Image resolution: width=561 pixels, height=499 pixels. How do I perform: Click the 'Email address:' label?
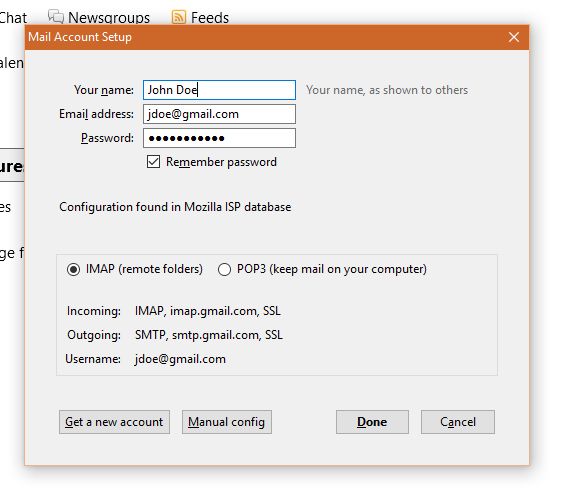point(97,114)
